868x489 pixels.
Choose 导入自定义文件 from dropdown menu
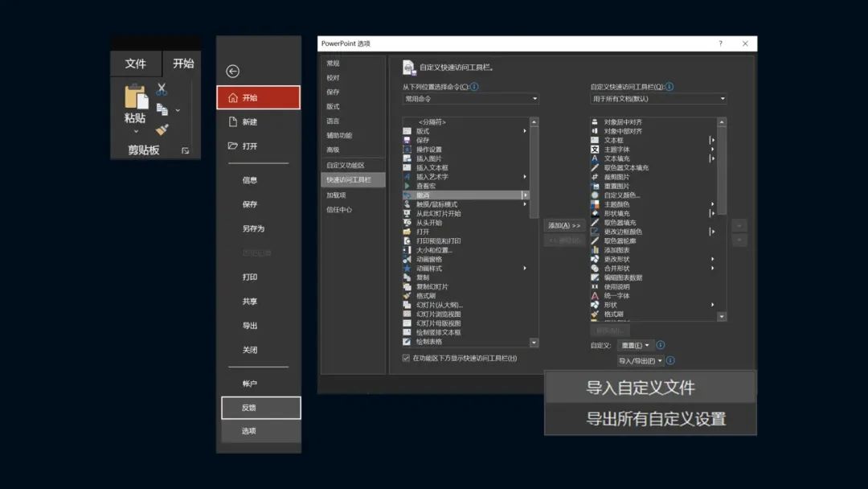point(650,387)
